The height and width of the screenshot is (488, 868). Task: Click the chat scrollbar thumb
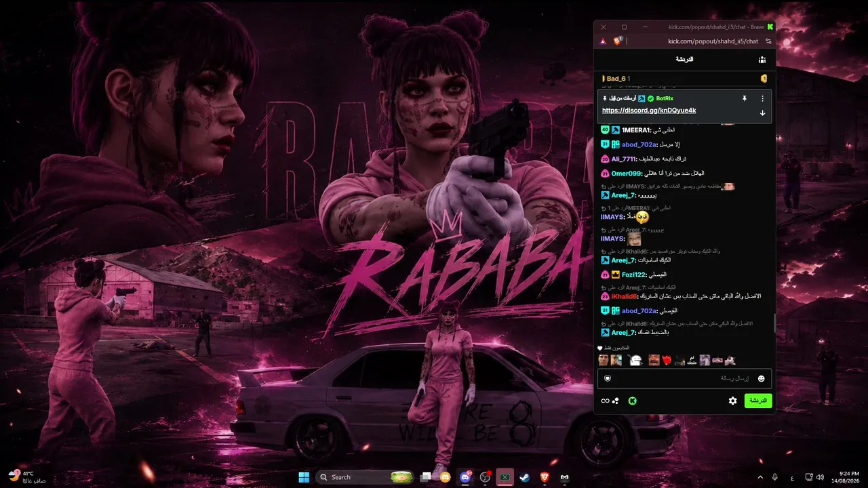774,323
